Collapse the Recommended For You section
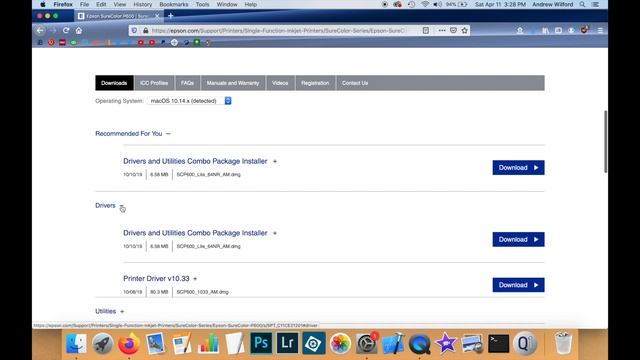640x360 pixels. pyautogui.click(x=168, y=133)
